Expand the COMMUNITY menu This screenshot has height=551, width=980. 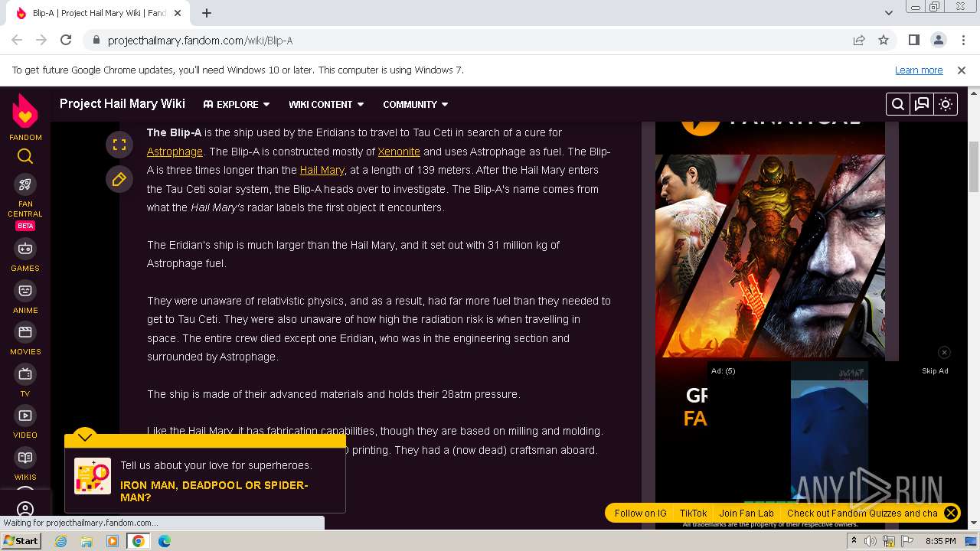tap(416, 104)
